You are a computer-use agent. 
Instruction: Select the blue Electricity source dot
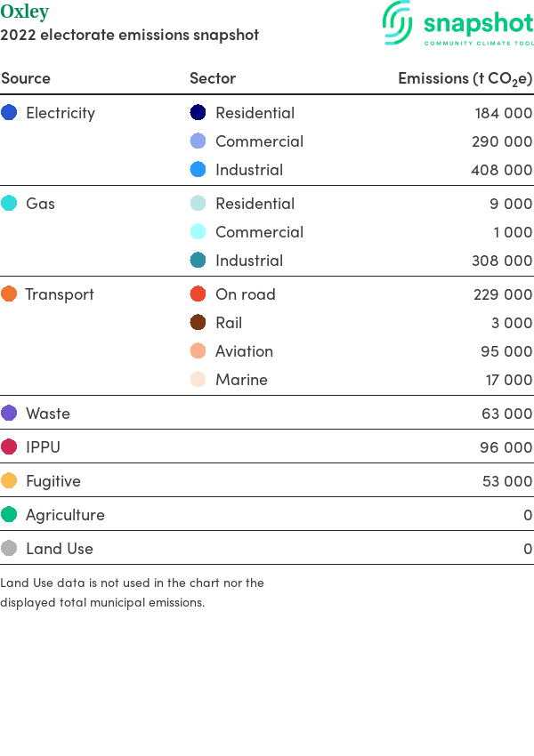click(x=9, y=112)
